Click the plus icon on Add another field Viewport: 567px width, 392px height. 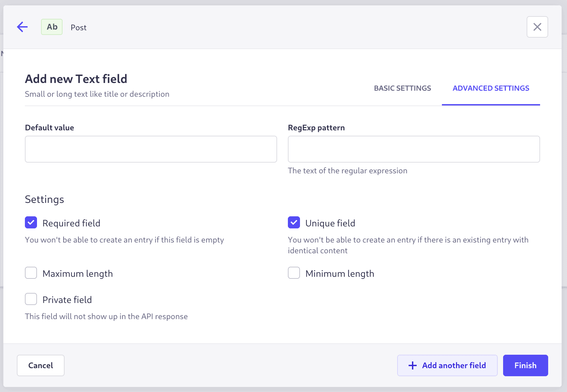(x=412, y=365)
